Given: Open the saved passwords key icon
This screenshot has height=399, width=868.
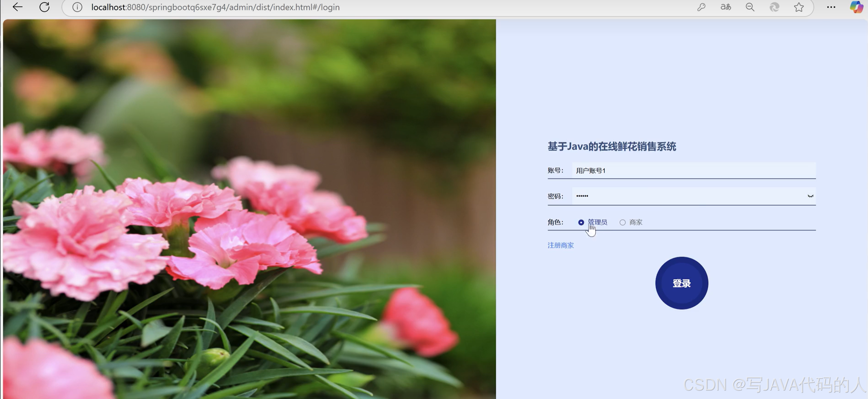Looking at the screenshot, I should tap(701, 7).
